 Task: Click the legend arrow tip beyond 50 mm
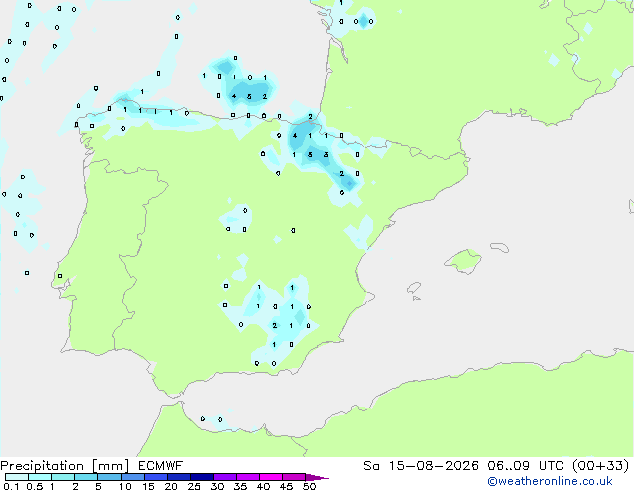tap(317, 477)
